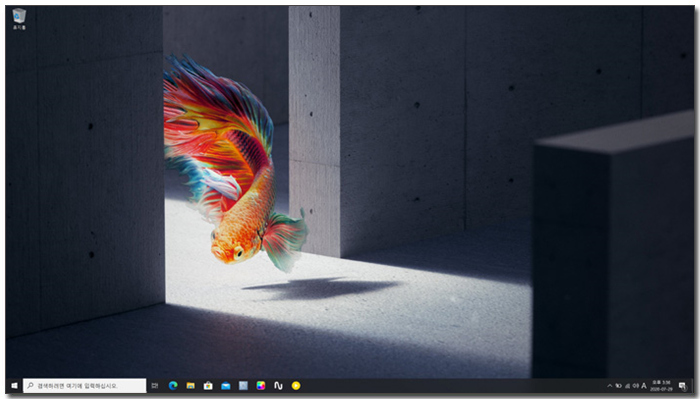
Task: Open the Action Center notifications icon
Action: click(682, 386)
